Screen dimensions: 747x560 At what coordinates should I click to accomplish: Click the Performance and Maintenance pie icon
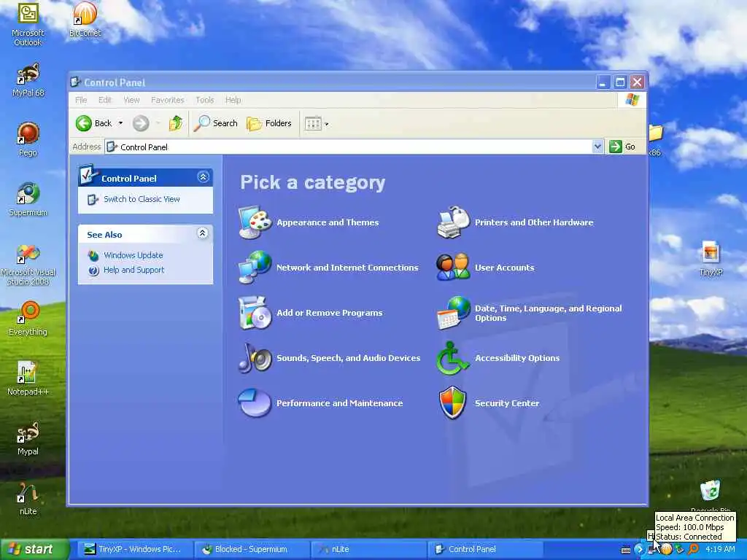tap(255, 402)
